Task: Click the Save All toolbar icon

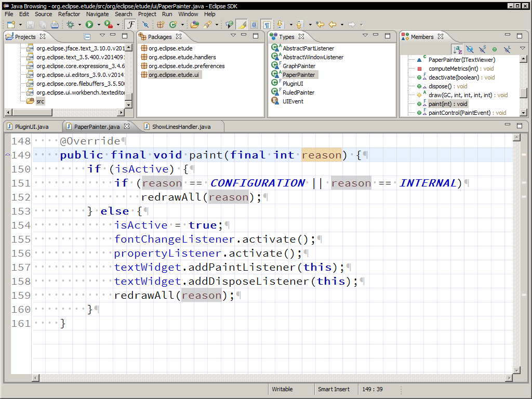Action: pos(43,24)
